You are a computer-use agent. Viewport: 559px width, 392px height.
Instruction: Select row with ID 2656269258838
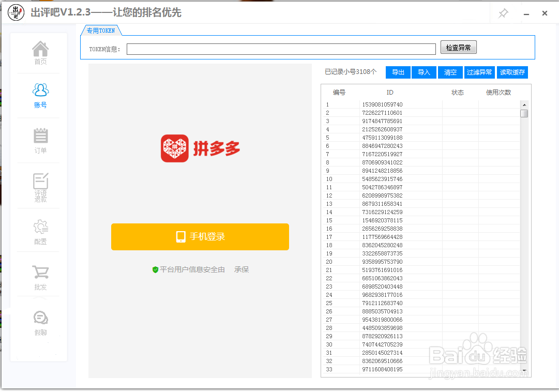421,229
